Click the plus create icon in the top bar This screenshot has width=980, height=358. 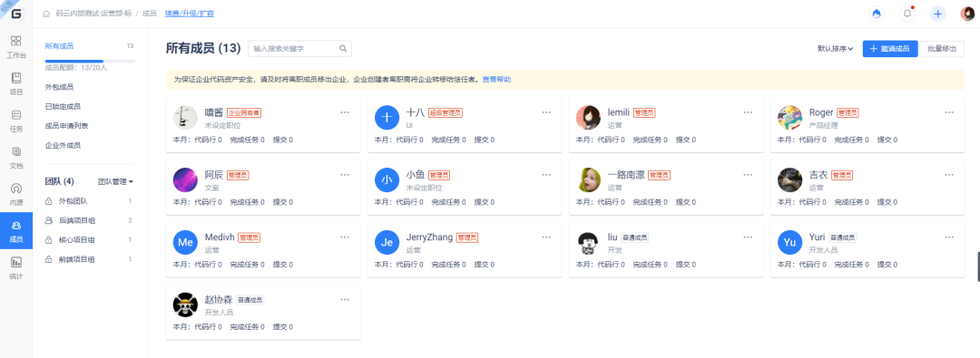point(937,14)
